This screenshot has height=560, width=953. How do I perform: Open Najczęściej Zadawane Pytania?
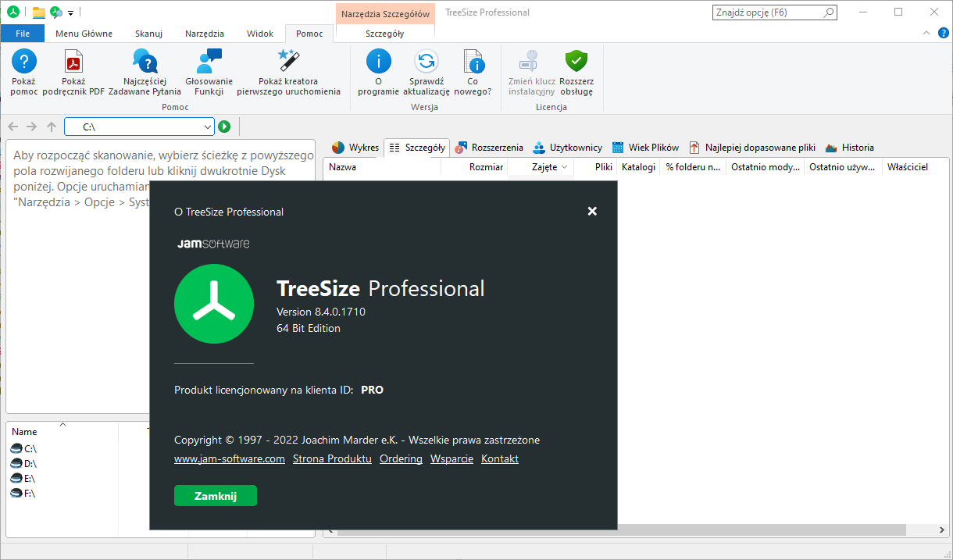pyautogui.click(x=145, y=61)
